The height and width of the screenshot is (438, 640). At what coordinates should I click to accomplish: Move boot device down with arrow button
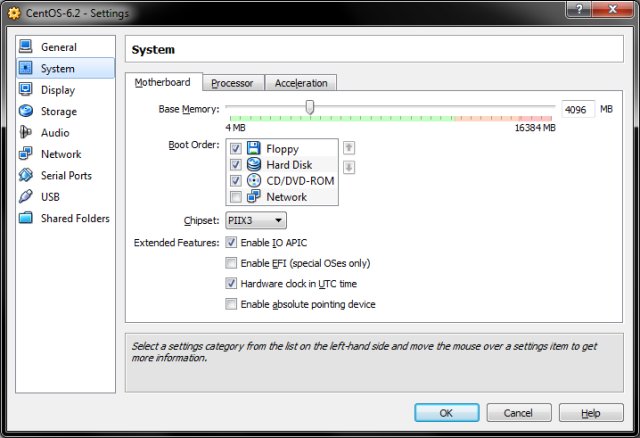point(349,167)
